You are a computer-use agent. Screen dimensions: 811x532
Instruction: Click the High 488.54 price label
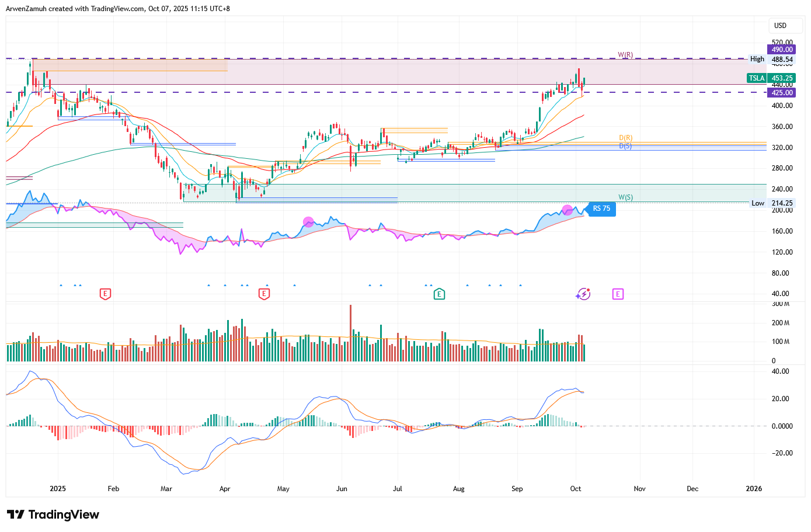coord(771,59)
